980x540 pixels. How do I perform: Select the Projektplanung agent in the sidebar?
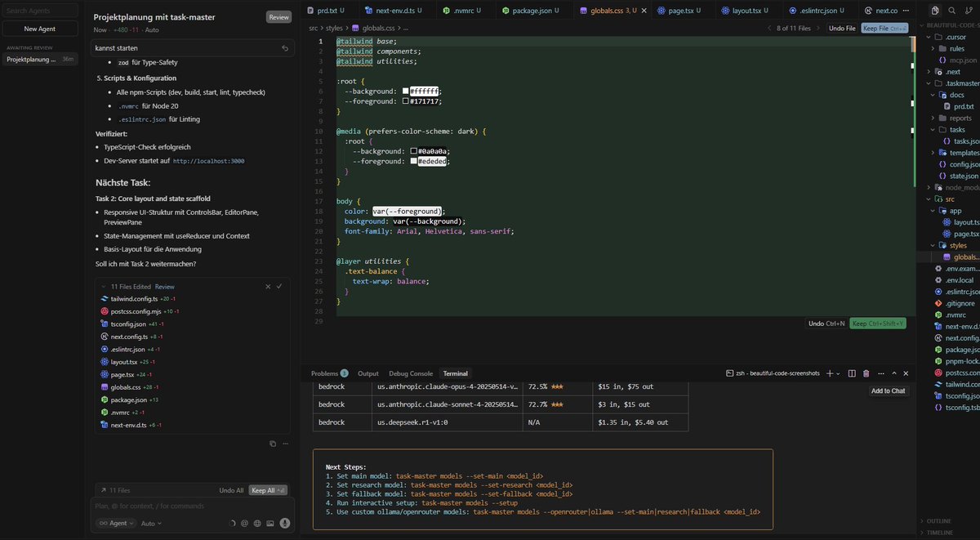pyautogui.click(x=40, y=59)
